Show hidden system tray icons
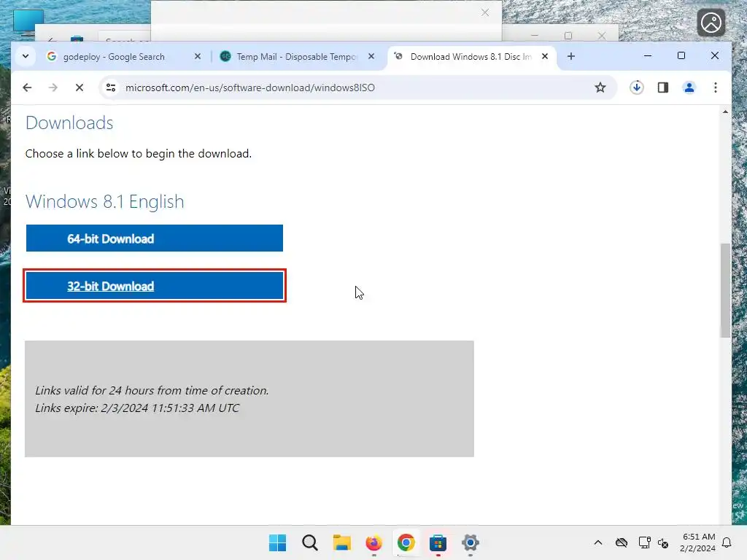Screen dimensions: 747x560 [x=598, y=542]
